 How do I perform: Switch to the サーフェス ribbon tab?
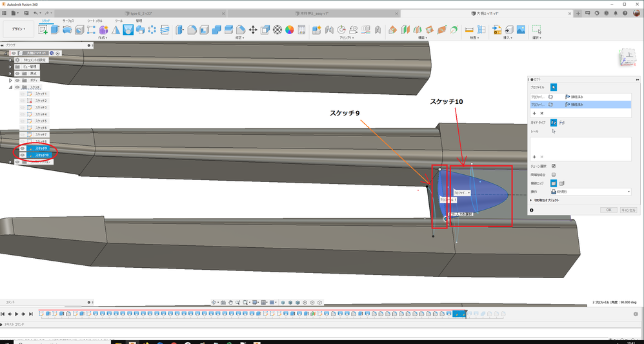68,20
